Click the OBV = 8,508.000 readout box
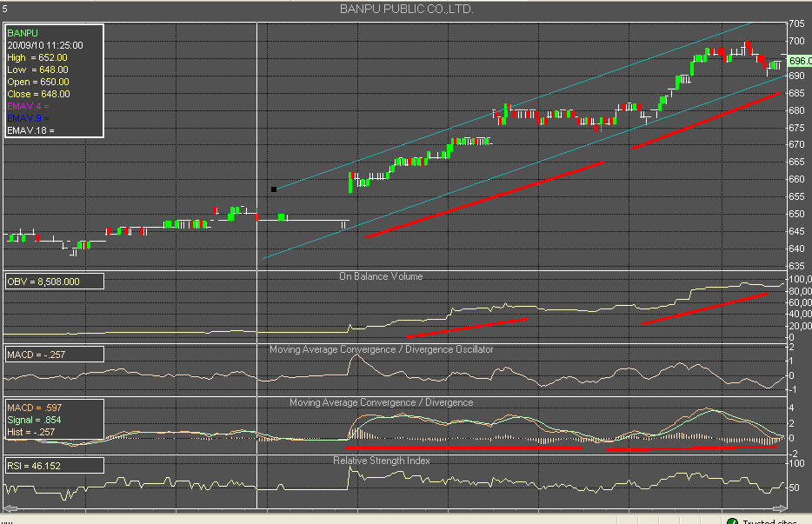 pyautogui.click(x=55, y=282)
